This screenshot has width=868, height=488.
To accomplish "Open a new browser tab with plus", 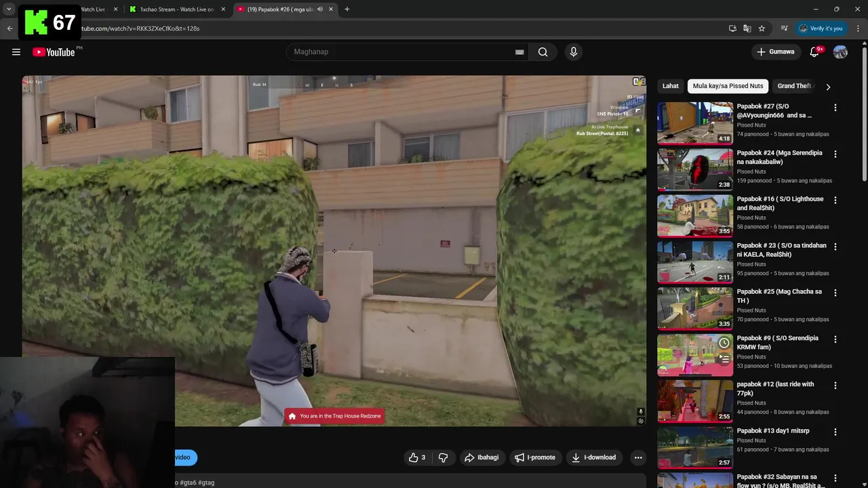I will point(347,9).
